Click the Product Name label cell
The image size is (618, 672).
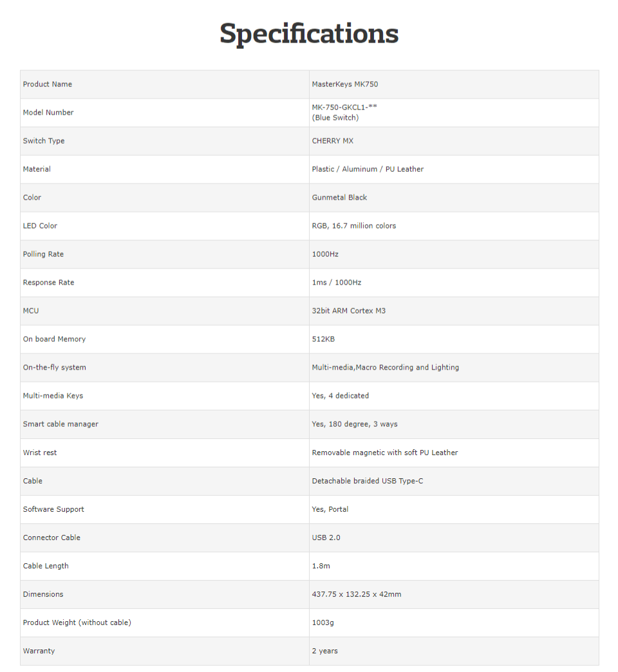[x=48, y=84]
